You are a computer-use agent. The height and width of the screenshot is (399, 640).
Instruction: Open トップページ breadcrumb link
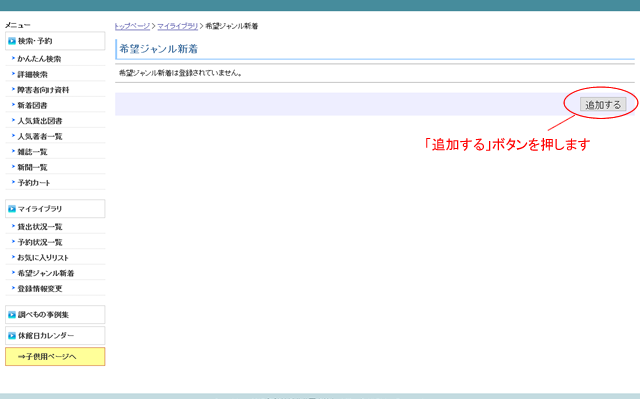click(132, 26)
